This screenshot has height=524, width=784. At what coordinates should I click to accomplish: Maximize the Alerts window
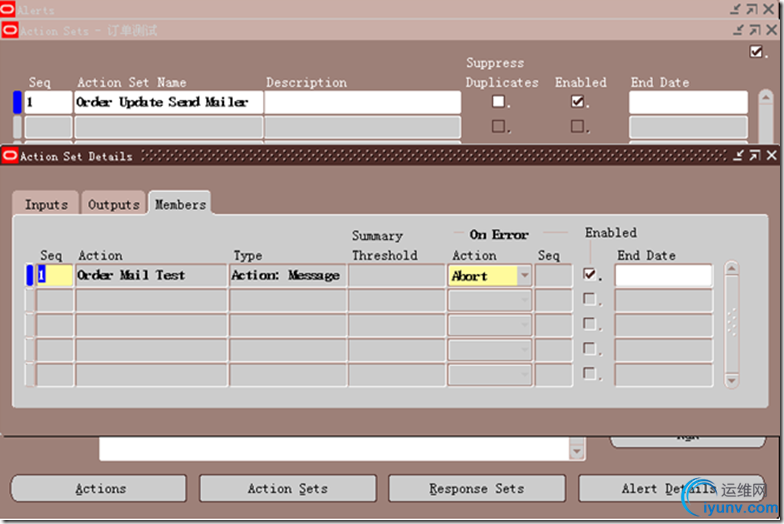(752, 9)
